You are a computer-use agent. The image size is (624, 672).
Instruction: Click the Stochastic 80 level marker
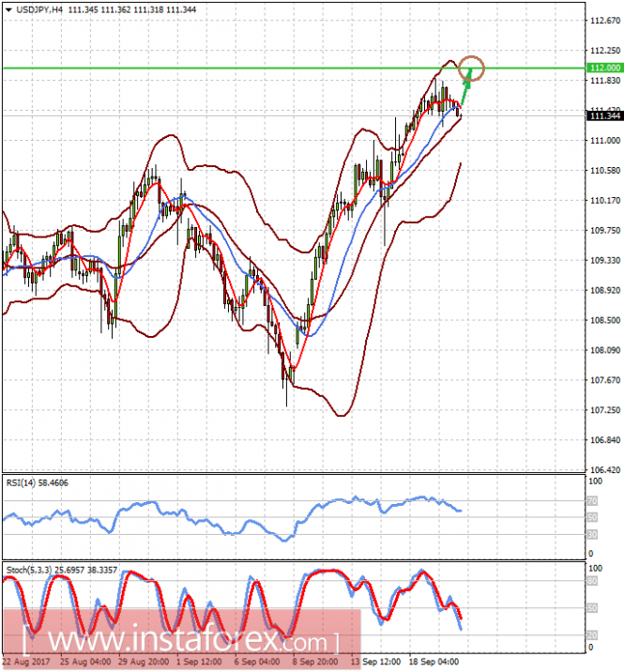tap(592, 581)
